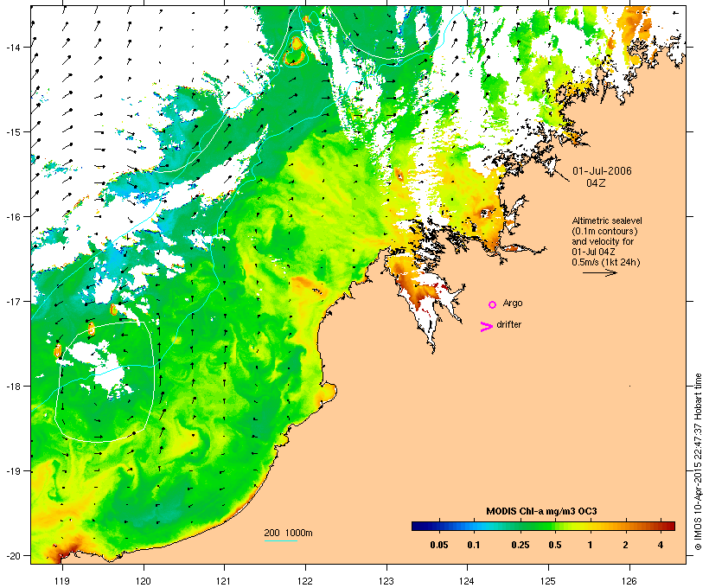The width and height of the screenshot is (709, 588).
Task: Click the latitude axis label '-17'
Action: pyautogui.click(x=12, y=301)
